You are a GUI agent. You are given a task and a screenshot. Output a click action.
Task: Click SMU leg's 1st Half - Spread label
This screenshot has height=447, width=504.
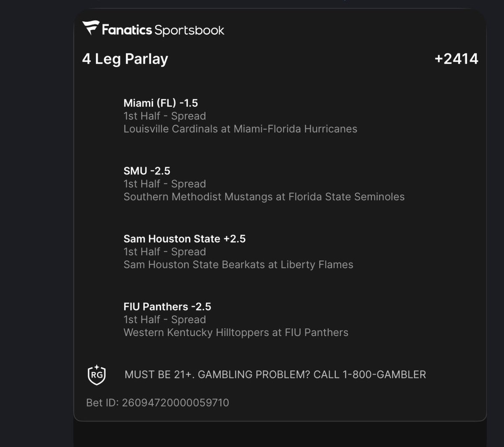(x=165, y=184)
